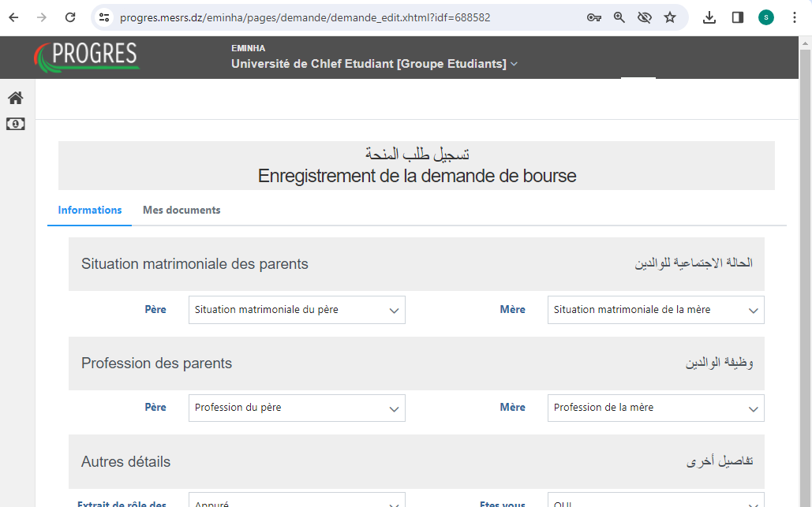Switch to the Informations tab
Screen dimensions: 812x507
tap(90, 210)
